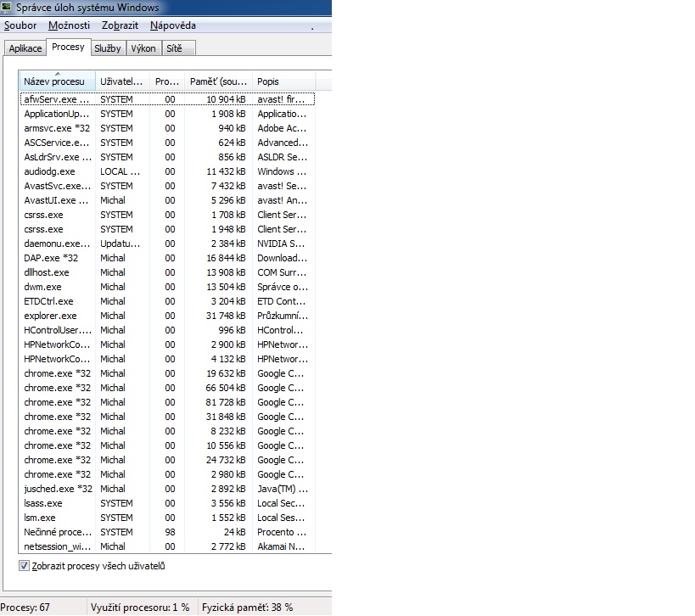Click the Akamai N... description cell
The height and width of the screenshot is (616, 695).
click(x=281, y=546)
